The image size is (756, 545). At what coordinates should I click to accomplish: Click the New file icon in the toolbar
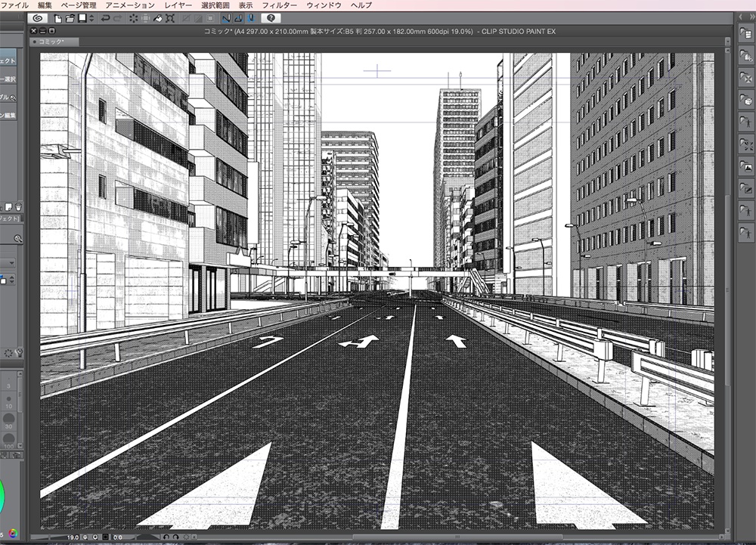point(57,17)
